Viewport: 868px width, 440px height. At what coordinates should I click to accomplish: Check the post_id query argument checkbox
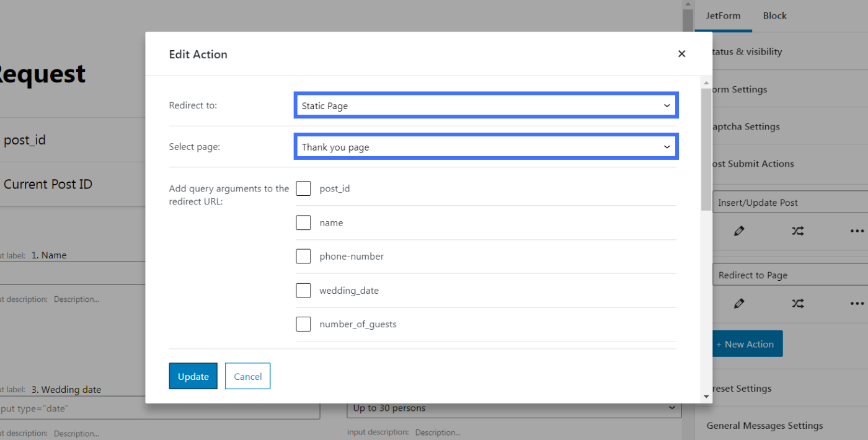[x=303, y=188]
